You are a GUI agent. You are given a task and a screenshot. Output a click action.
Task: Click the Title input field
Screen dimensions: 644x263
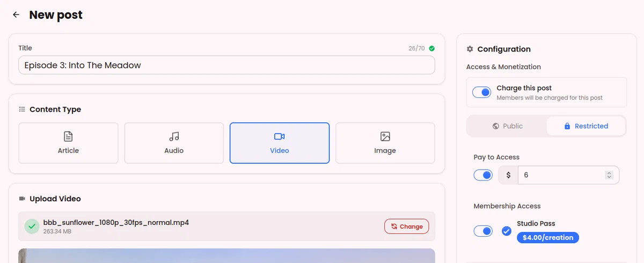pyautogui.click(x=226, y=65)
